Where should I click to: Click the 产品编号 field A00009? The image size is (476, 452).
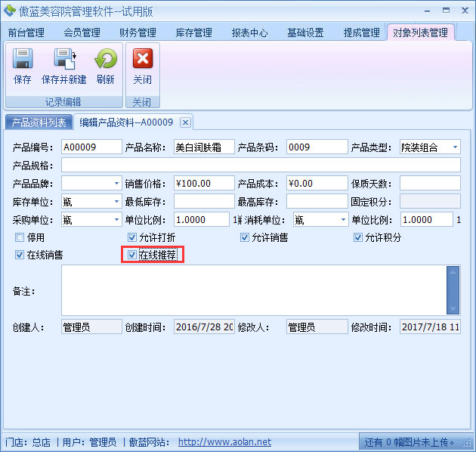coord(91,147)
